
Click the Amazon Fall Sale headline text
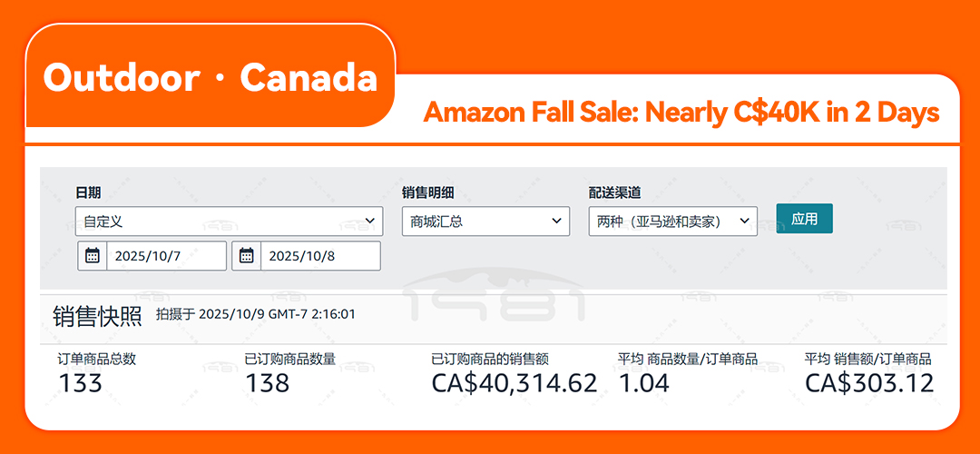click(681, 113)
